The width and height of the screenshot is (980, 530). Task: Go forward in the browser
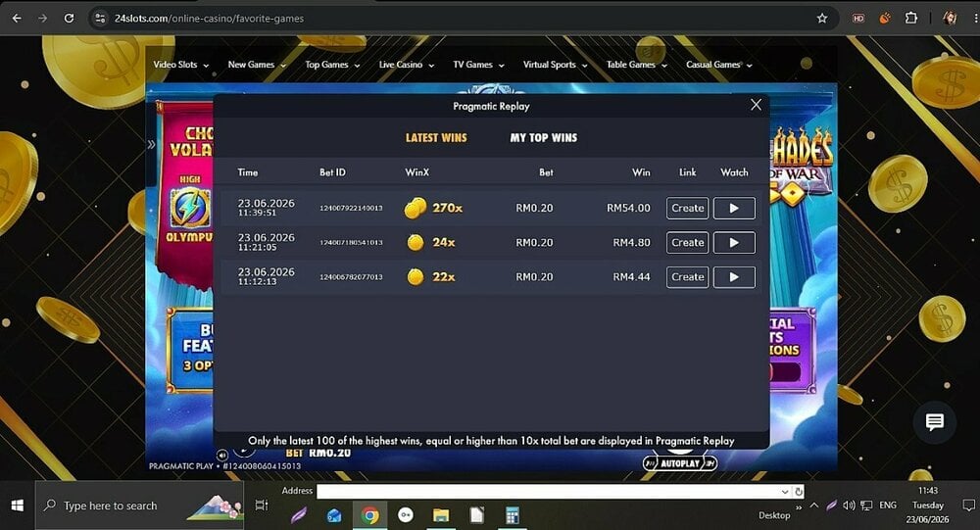click(42, 19)
